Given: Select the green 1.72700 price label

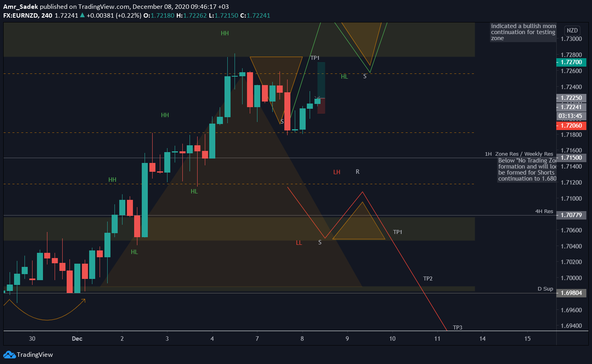Looking at the screenshot, I should click(x=571, y=62).
